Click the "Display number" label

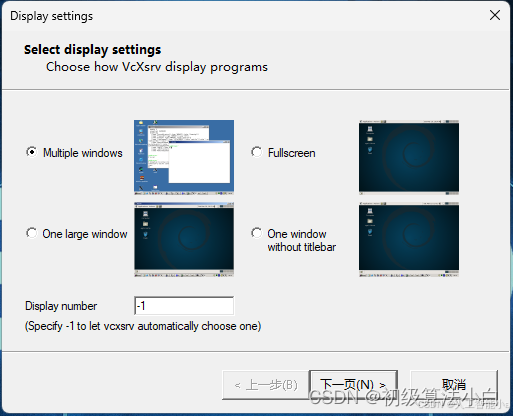[x=61, y=306]
